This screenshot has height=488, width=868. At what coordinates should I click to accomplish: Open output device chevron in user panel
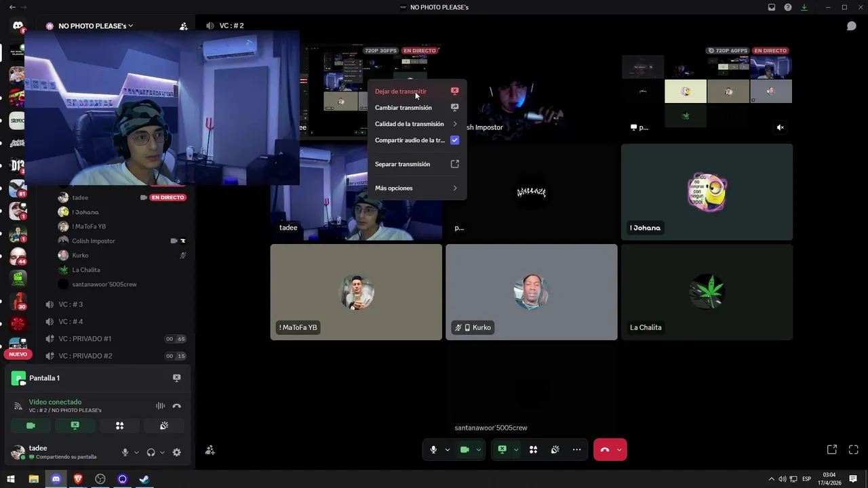coord(162,452)
